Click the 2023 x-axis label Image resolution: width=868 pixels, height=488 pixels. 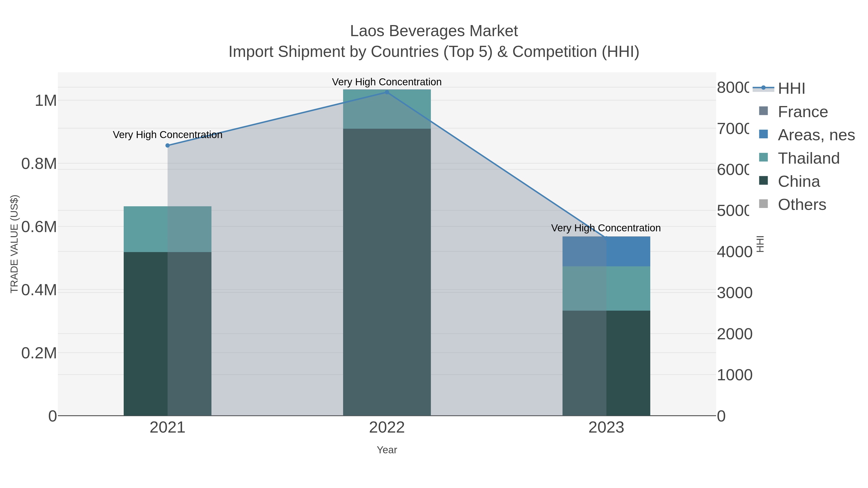pyautogui.click(x=606, y=428)
